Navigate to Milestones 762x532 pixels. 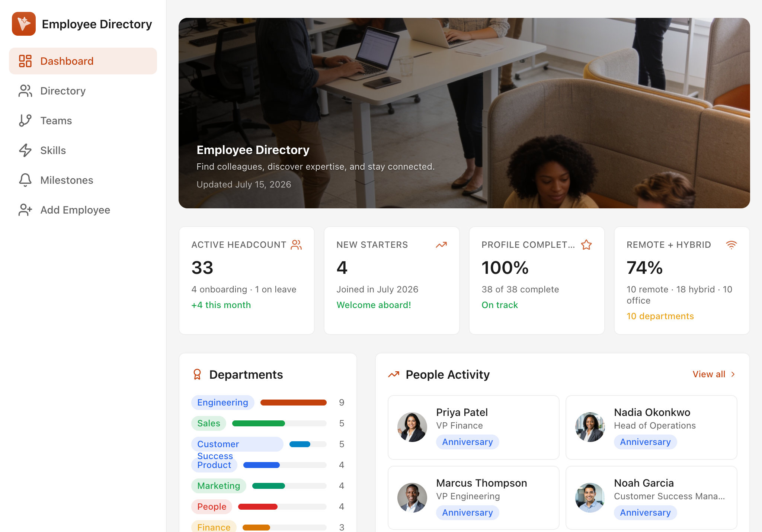point(83,180)
